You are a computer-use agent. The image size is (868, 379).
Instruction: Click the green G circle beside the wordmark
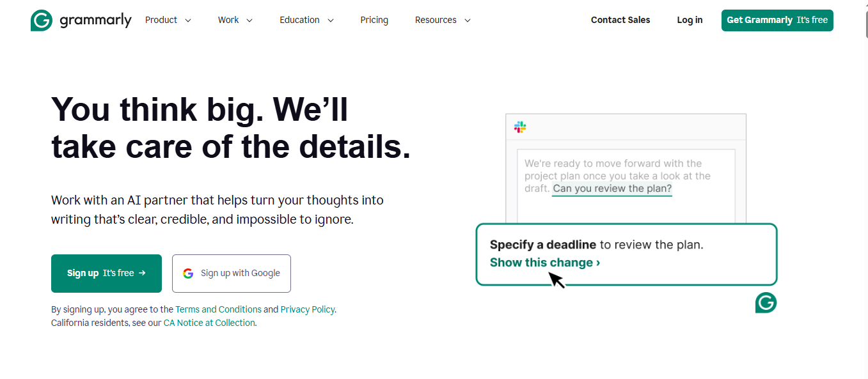coord(40,20)
